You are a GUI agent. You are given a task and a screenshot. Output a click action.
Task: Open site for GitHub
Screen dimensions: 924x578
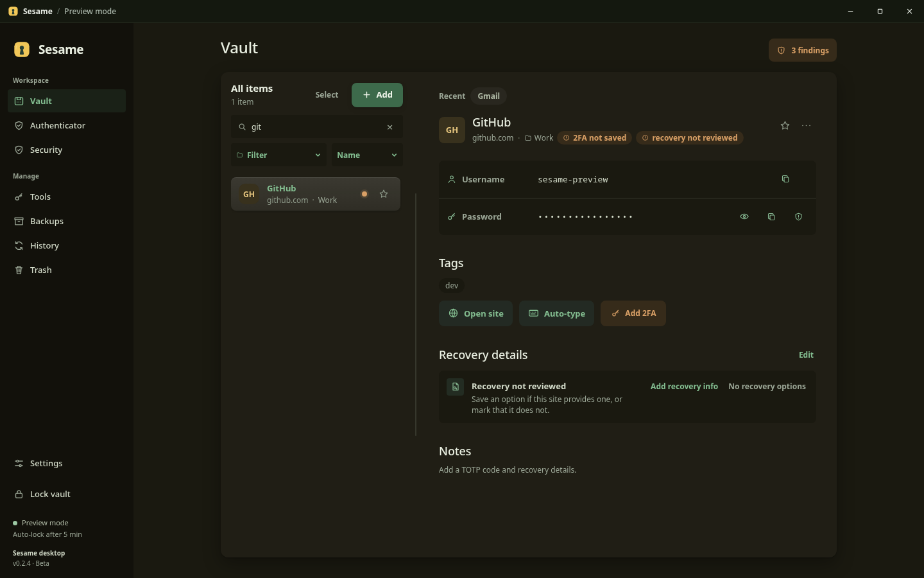(475, 313)
